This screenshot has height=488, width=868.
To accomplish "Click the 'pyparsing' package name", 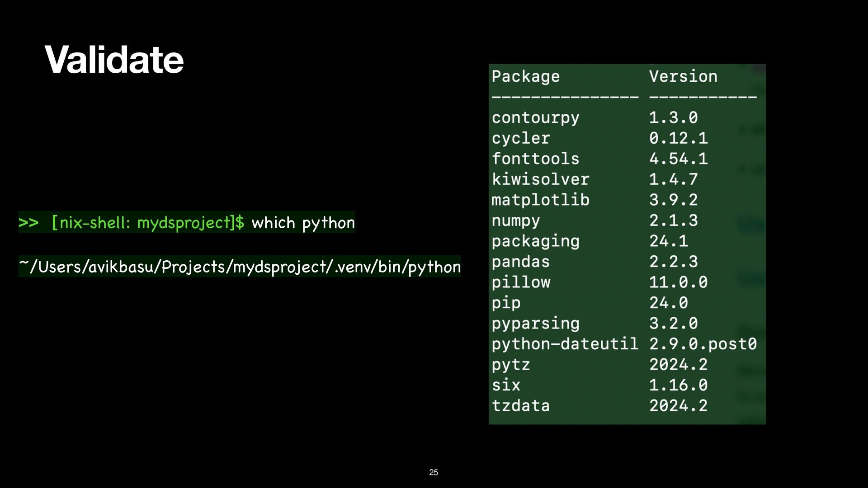I will pyautogui.click(x=535, y=324).
